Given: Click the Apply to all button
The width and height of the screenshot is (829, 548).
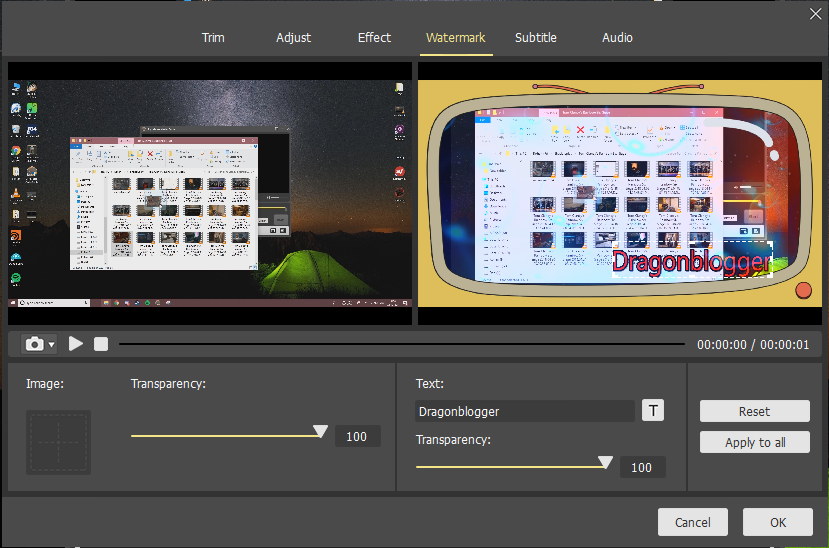Looking at the screenshot, I should tap(754, 442).
